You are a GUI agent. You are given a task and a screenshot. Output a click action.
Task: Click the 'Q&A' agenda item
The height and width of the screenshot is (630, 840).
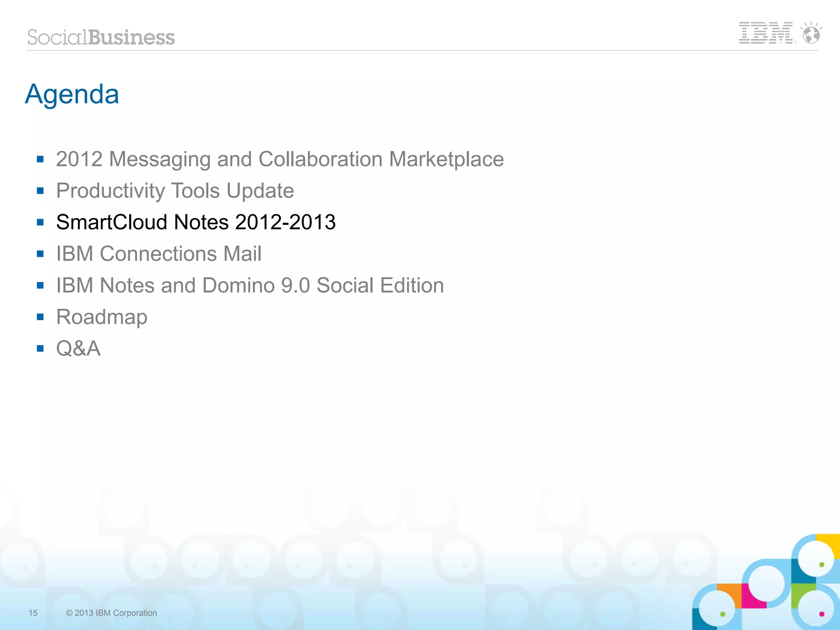point(78,348)
